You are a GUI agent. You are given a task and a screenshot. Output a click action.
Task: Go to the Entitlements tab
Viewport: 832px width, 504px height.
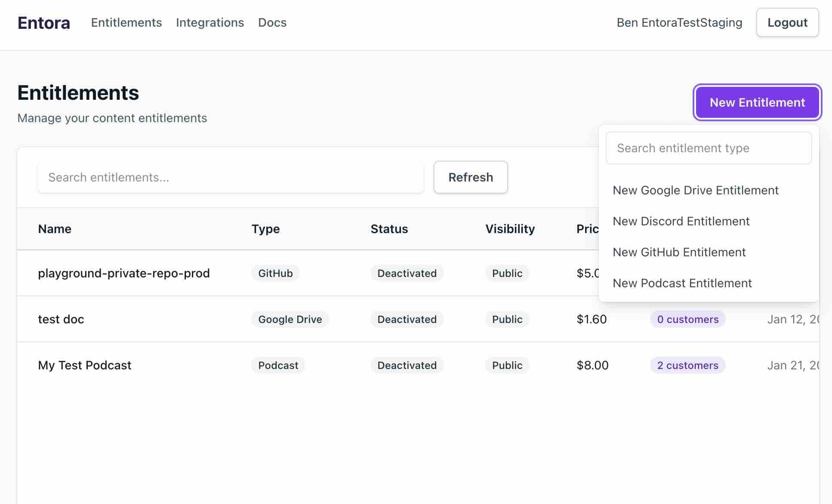point(126,22)
